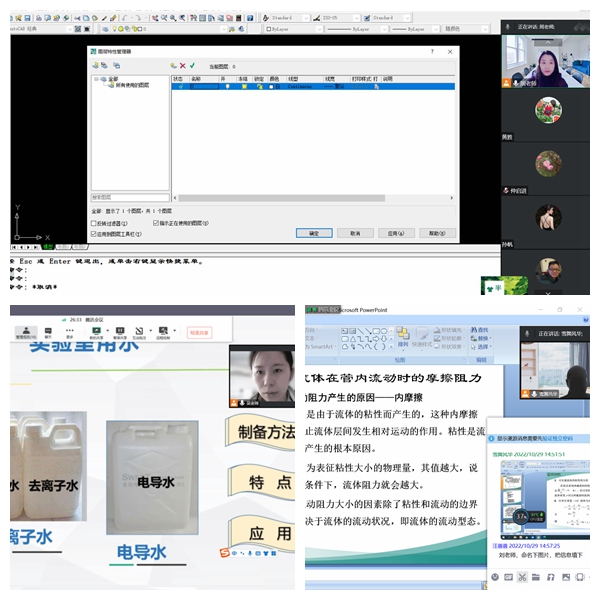Click the red X delete layer icon
Screen dimensions: 600x600
184,65
